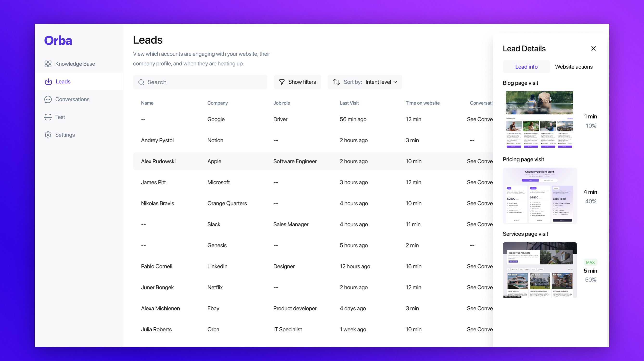Sort by the Company column header
Viewport: 644px width, 361px height.
218,103
